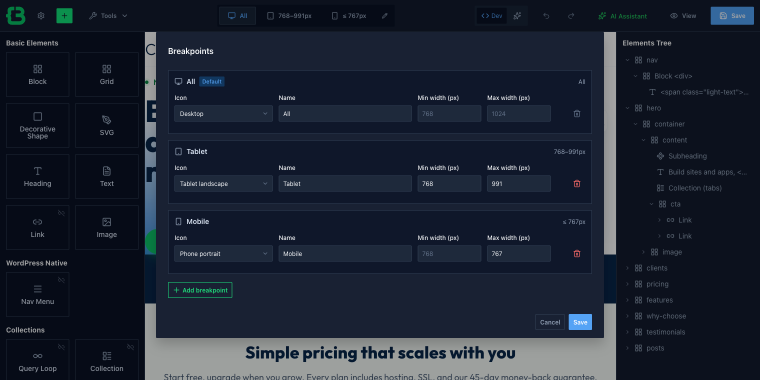Open the Phone portrait icon dropdown
Viewport: 760px width, 380px height.
pyautogui.click(x=223, y=253)
